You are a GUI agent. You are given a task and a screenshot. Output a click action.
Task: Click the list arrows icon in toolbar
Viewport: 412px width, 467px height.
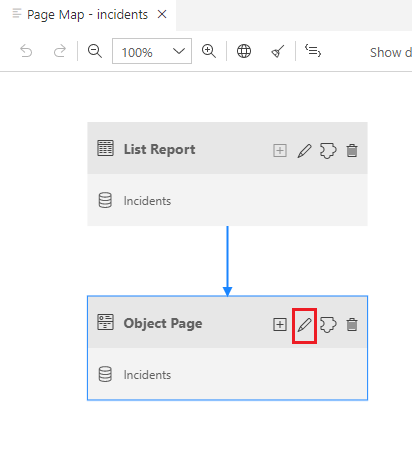[313, 51]
